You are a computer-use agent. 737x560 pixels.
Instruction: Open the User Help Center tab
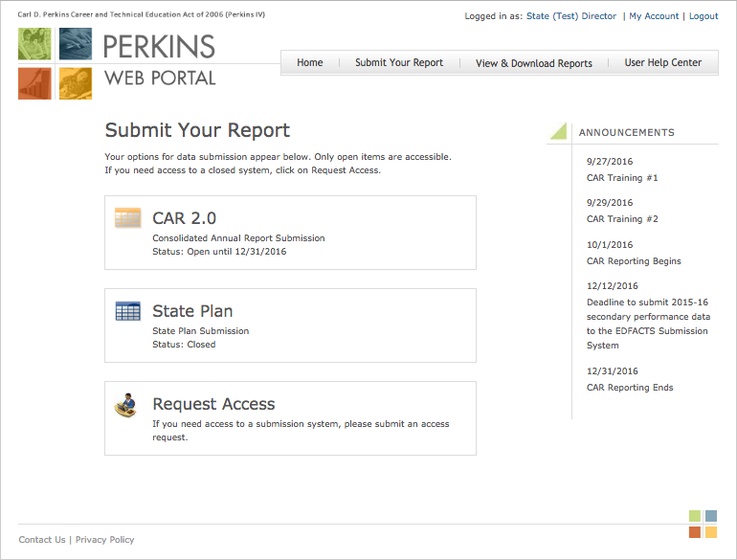(x=663, y=63)
